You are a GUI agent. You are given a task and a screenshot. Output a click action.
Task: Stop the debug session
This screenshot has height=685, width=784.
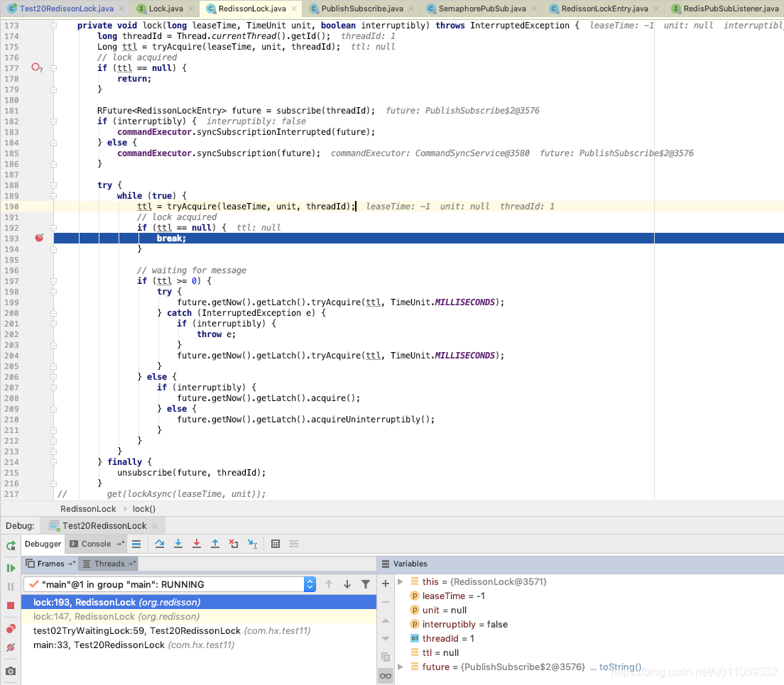tap(11, 605)
